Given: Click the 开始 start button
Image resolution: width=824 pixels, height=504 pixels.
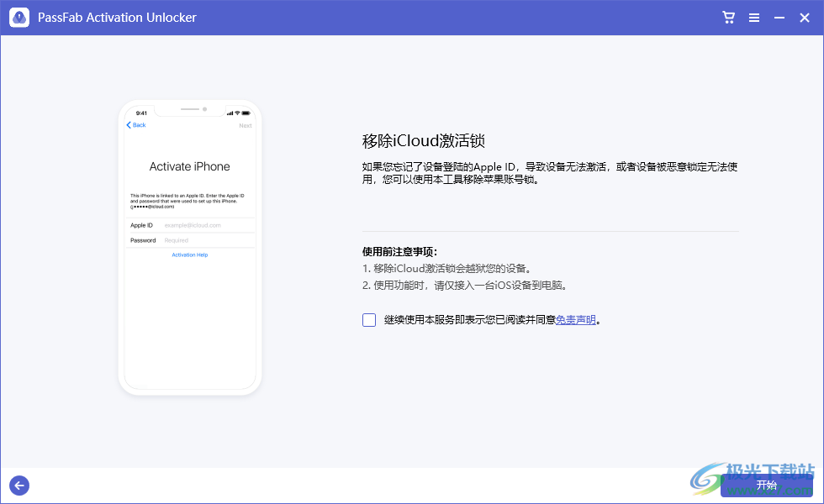Looking at the screenshot, I should point(767,486).
